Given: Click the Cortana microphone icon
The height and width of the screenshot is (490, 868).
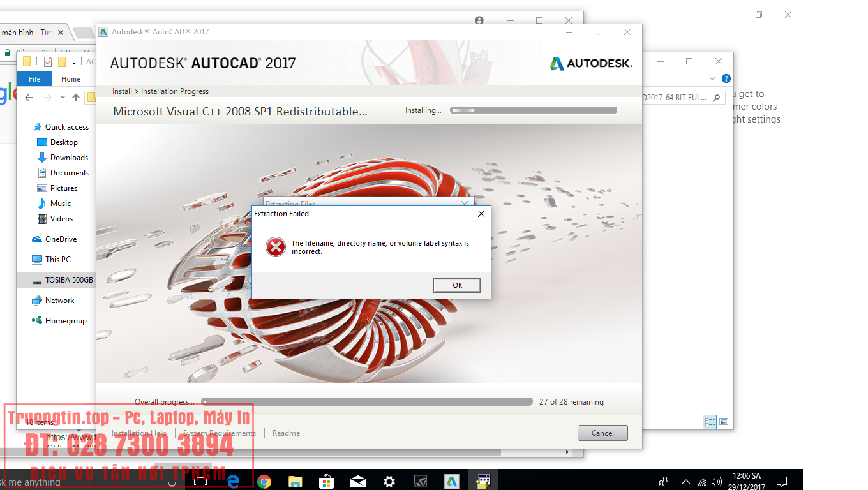Looking at the screenshot, I should (171, 481).
